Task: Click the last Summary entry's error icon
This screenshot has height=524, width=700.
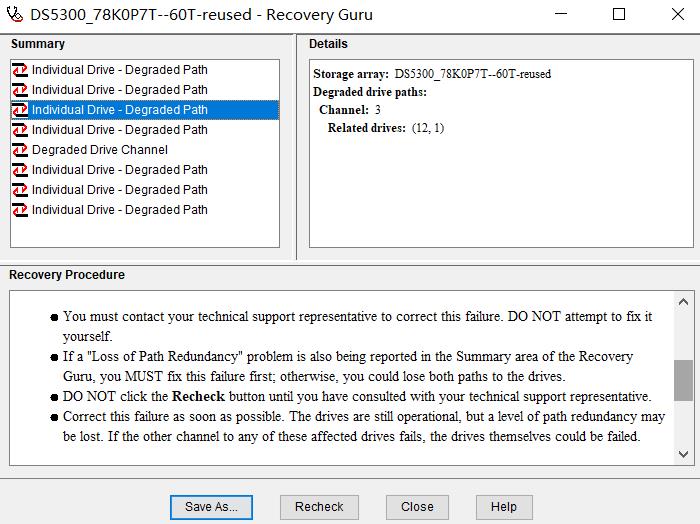Action: pyautogui.click(x=20, y=210)
